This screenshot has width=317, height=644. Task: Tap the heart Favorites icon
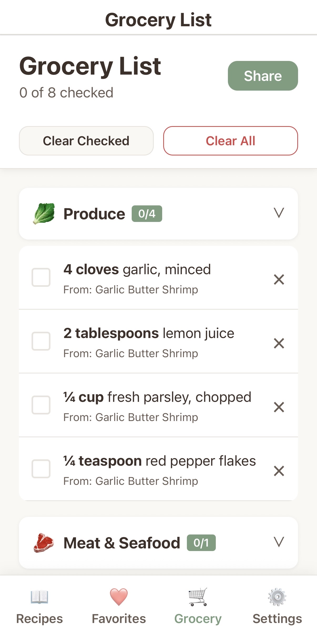tap(119, 597)
